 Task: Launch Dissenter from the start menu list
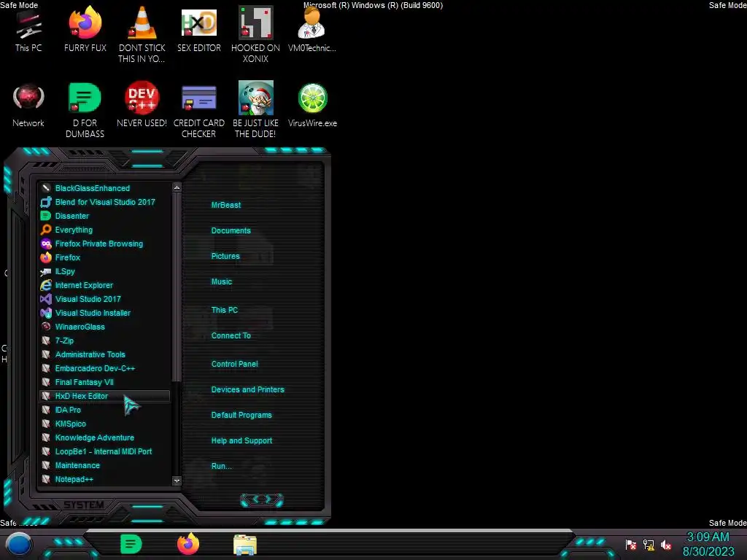click(104, 216)
